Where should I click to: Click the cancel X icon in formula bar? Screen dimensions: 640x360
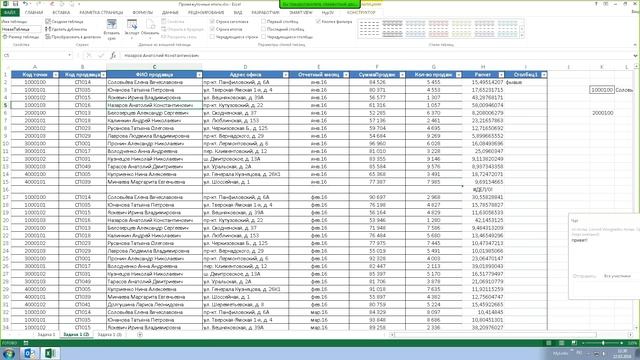click(89, 55)
